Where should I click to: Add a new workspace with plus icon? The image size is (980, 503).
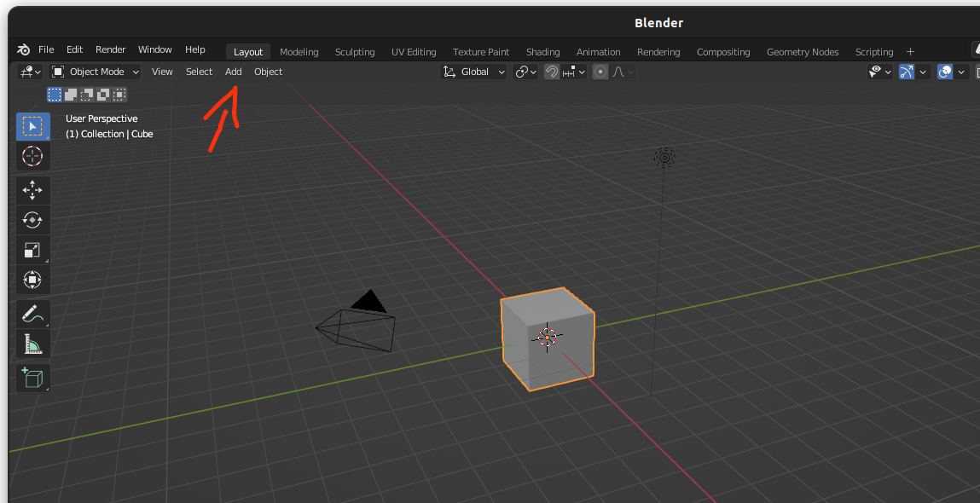click(910, 51)
